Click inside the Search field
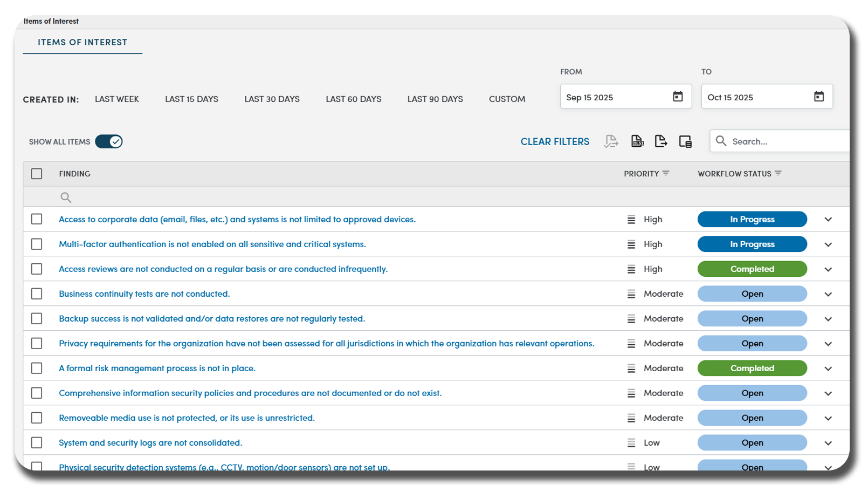Viewport: 868px width, 491px height. tap(782, 141)
